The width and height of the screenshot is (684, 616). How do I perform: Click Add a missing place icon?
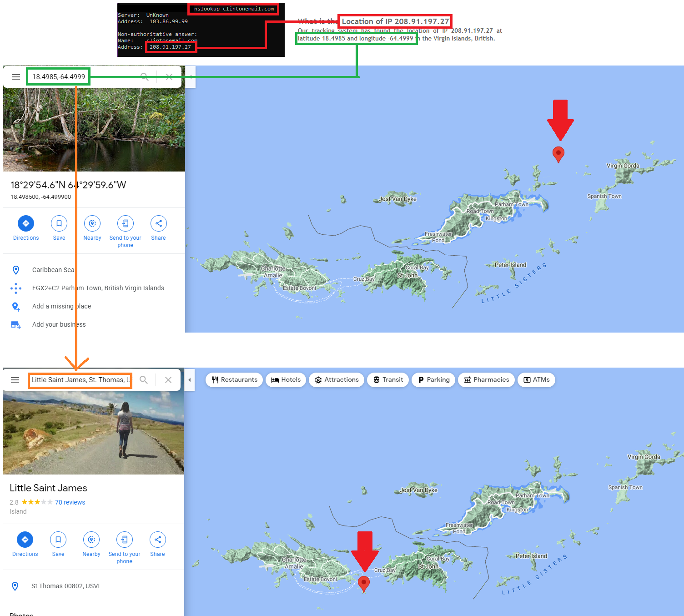coord(16,307)
